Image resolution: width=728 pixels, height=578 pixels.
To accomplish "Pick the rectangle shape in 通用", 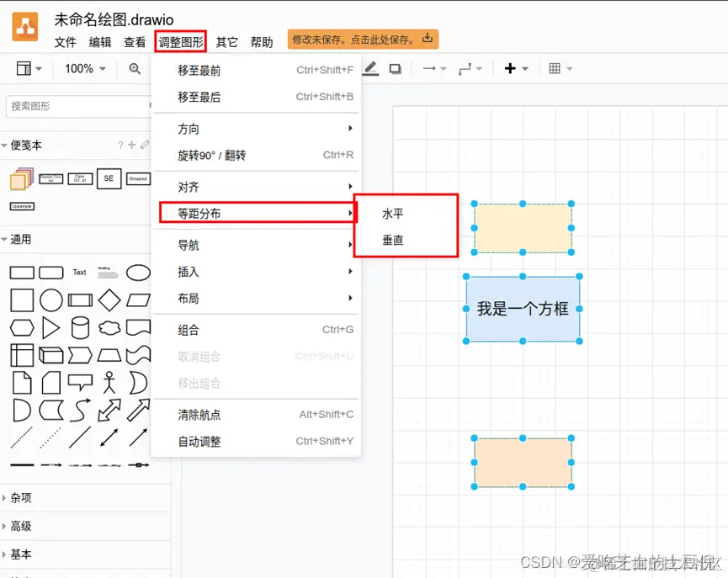I will 22,273.
